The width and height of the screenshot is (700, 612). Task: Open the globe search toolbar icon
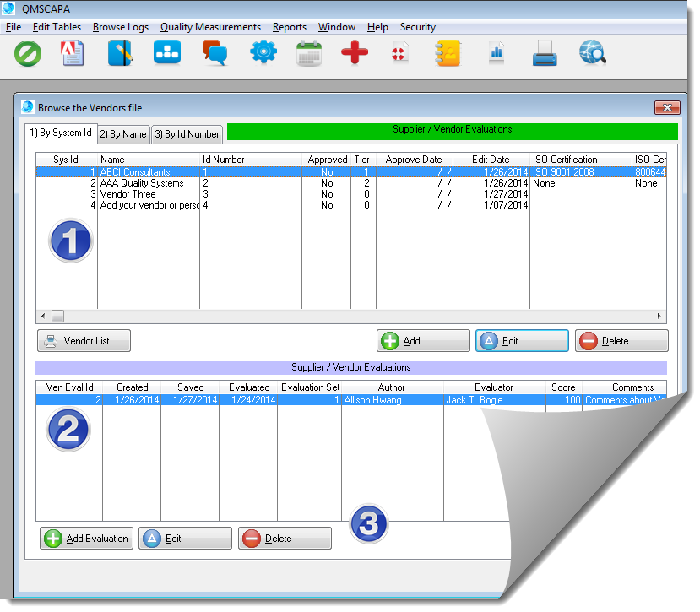click(592, 54)
